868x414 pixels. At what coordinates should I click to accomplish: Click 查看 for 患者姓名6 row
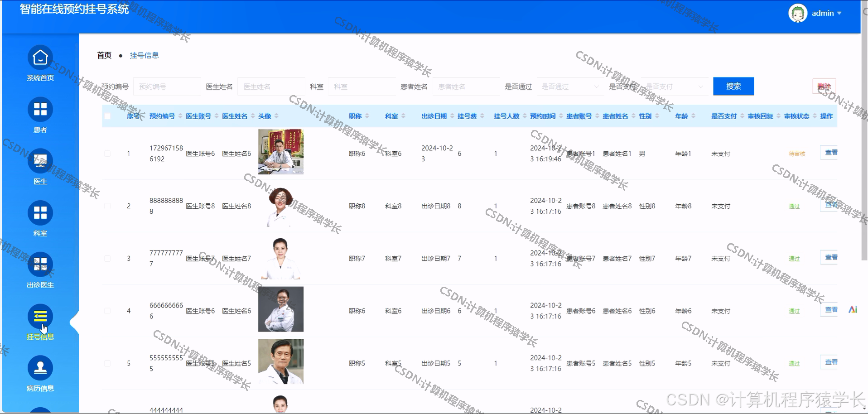tap(829, 310)
